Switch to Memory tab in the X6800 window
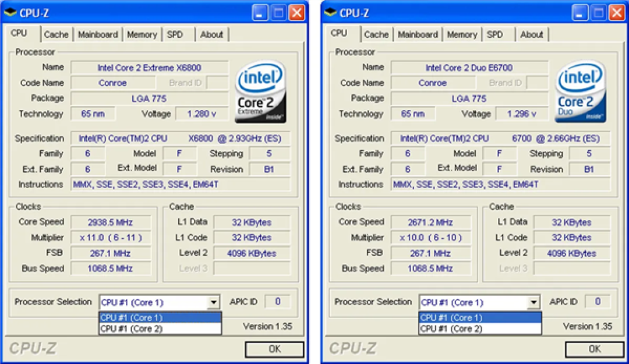This screenshot has width=629, height=364. click(x=142, y=34)
